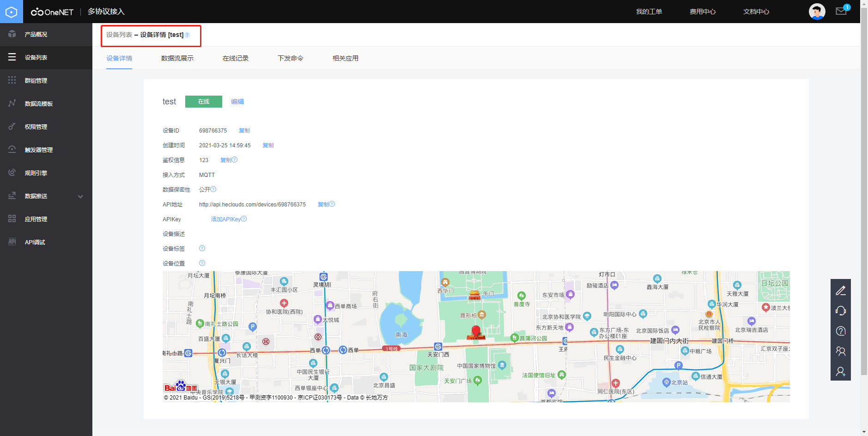The image size is (868, 436).
Task: Click the pencil feedback icon on right
Action: [841, 291]
